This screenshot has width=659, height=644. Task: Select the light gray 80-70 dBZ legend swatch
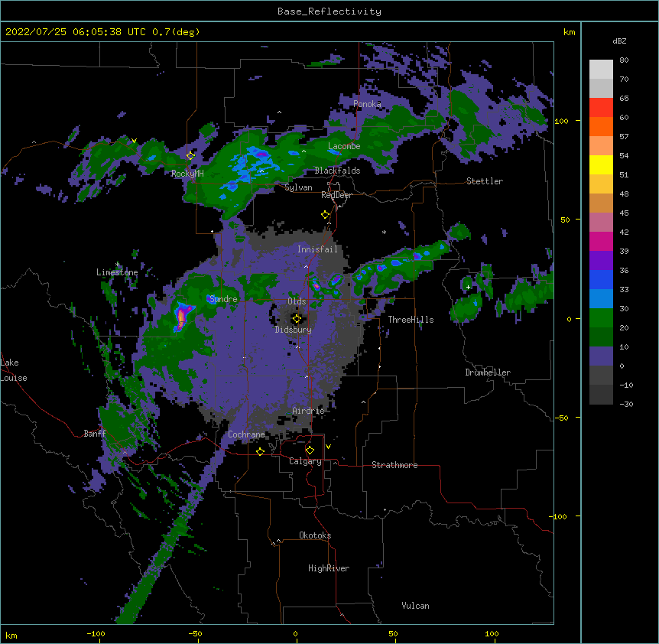tap(601, 70)
